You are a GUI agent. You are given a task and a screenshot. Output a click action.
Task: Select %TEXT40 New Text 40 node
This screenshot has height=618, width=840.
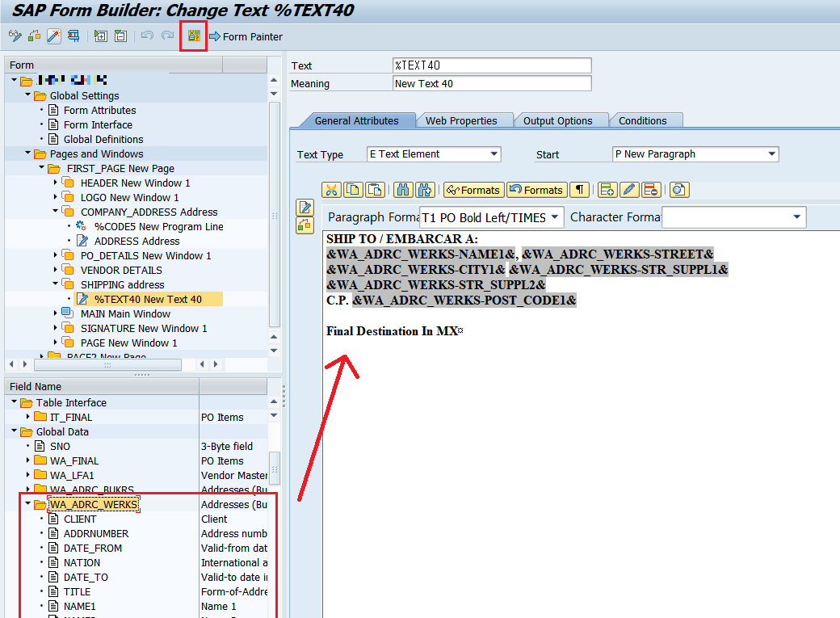[x=148, y=299]
